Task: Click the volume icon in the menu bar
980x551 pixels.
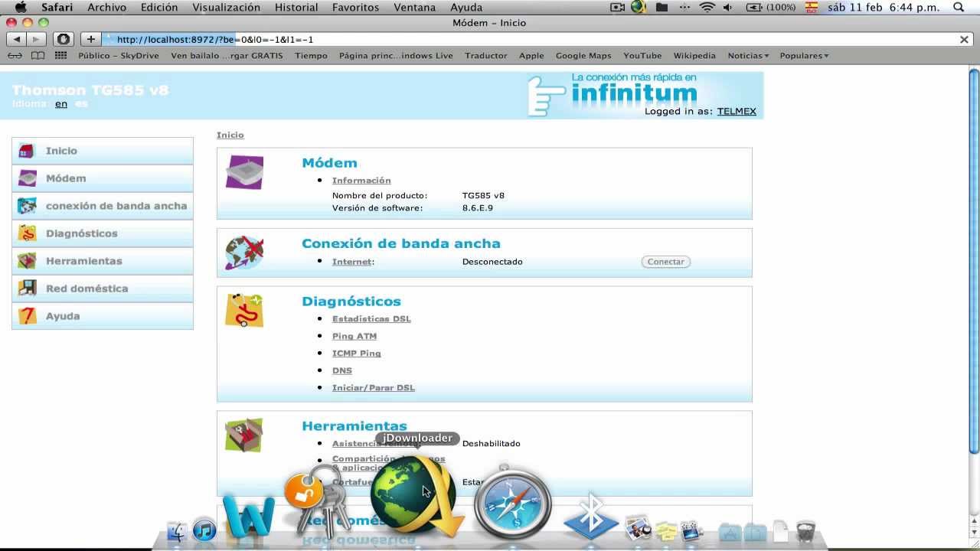Action: point(728,8)
